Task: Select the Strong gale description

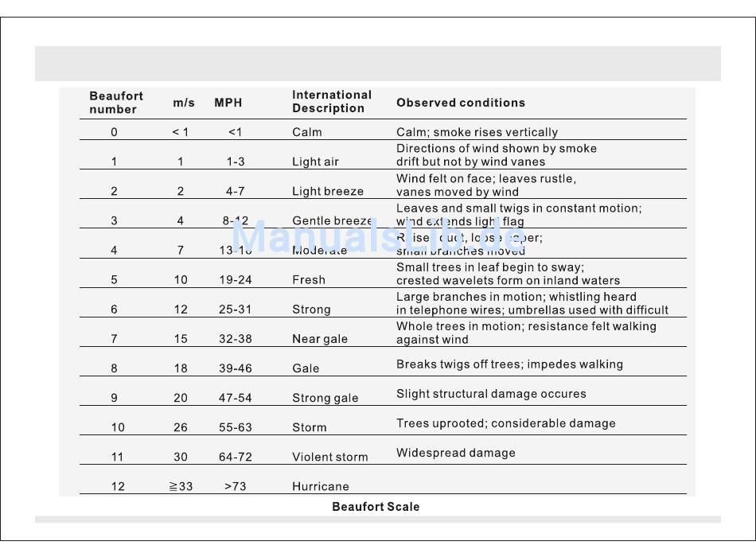Action: click(x=325, y=398)
